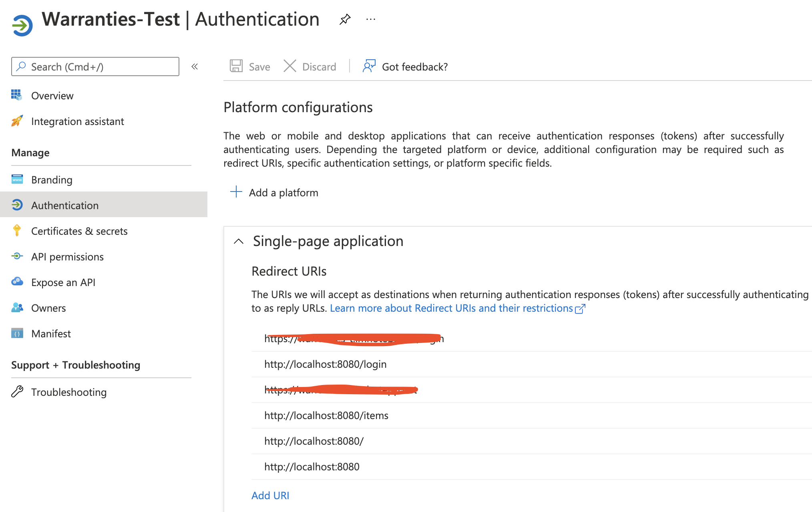This screenshot has width=812, height=512.
Task: Open API permissions in sidebar
Action: click(67, 257)
